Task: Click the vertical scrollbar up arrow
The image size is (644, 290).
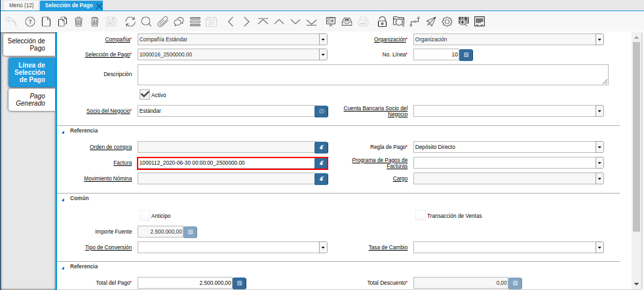Action: coord(636,37)
